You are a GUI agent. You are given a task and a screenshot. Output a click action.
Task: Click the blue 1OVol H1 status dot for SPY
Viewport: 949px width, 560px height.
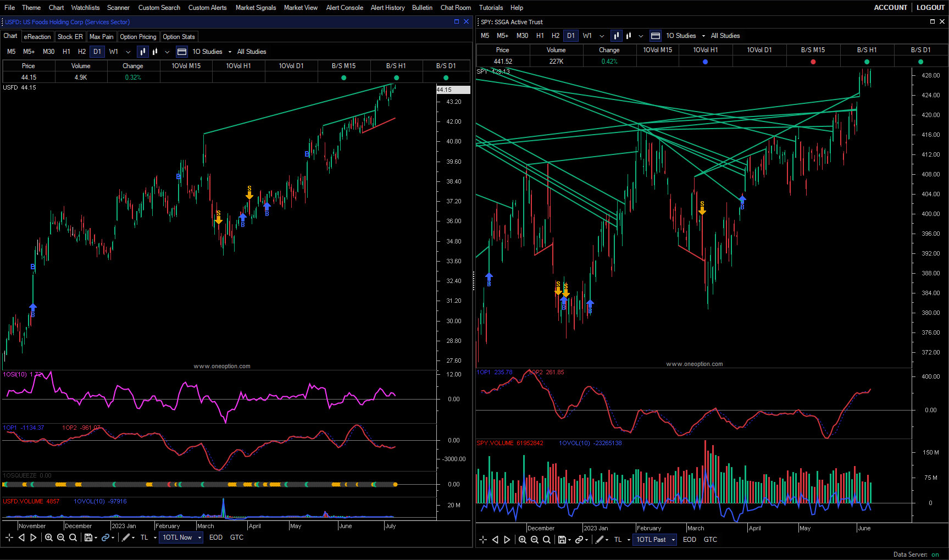coord(705,62)
